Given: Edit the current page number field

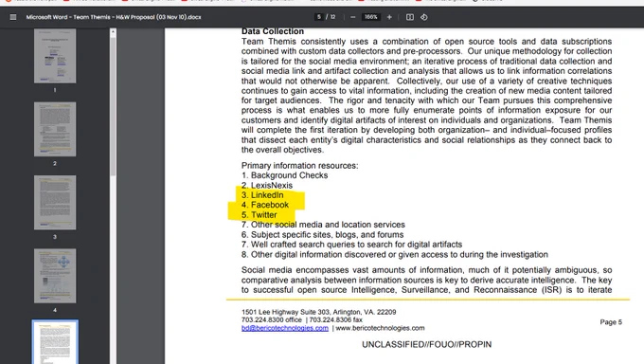Looking at the screenshot, I should tap(319, 17).
